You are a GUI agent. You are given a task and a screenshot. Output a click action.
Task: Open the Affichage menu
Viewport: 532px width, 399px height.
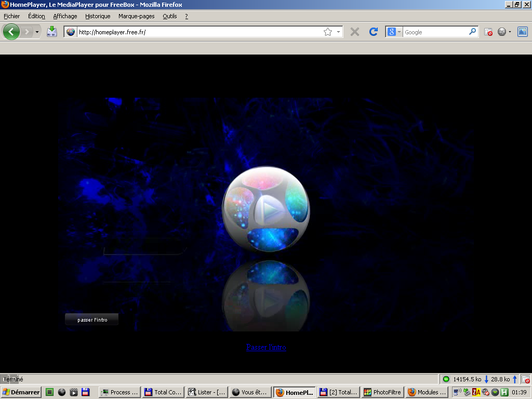coord(65,16)
